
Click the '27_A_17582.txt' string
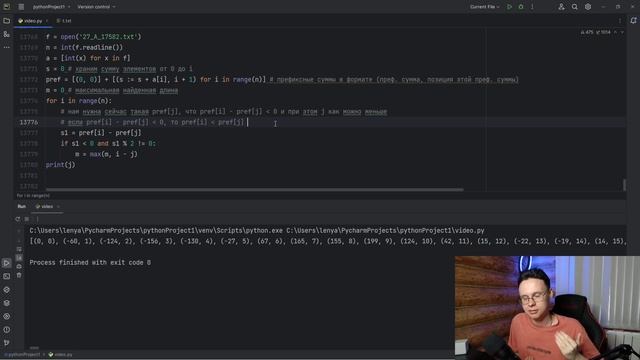pos(108,37)
